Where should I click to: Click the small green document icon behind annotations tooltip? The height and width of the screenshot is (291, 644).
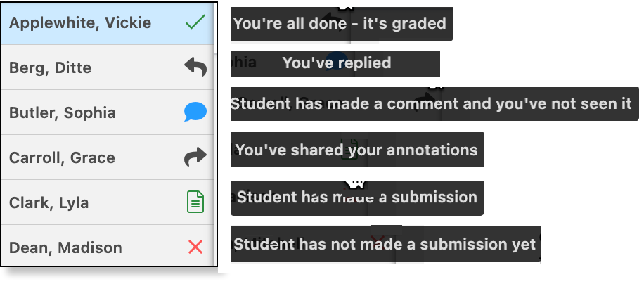point(350,149)
